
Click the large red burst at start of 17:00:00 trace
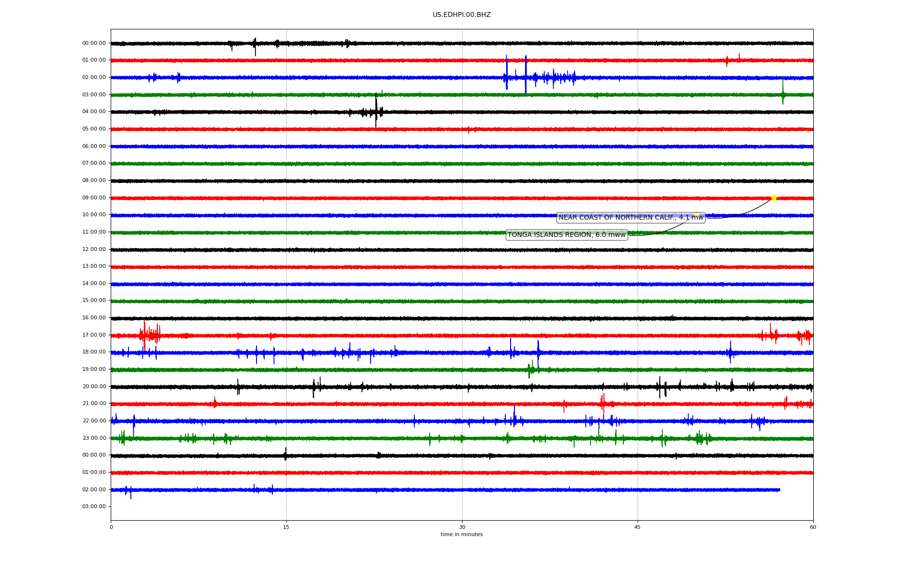[149, 334]
